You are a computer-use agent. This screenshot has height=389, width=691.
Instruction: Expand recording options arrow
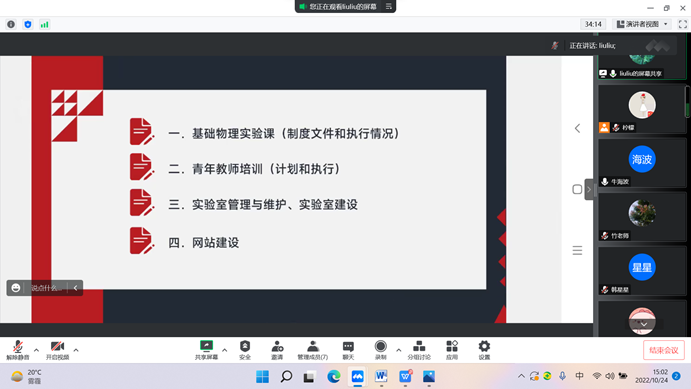[x=399, y=350]
